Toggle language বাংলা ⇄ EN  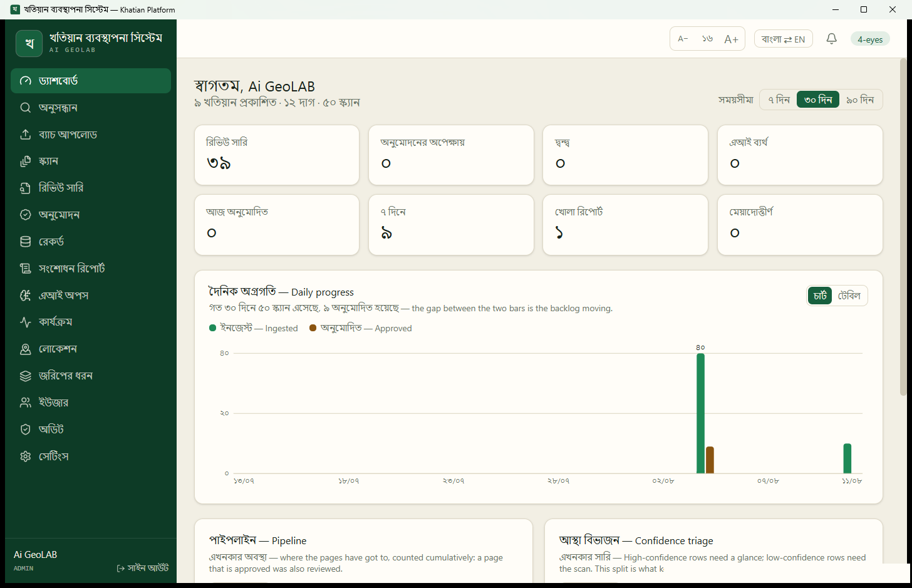[x=784, y=39]
